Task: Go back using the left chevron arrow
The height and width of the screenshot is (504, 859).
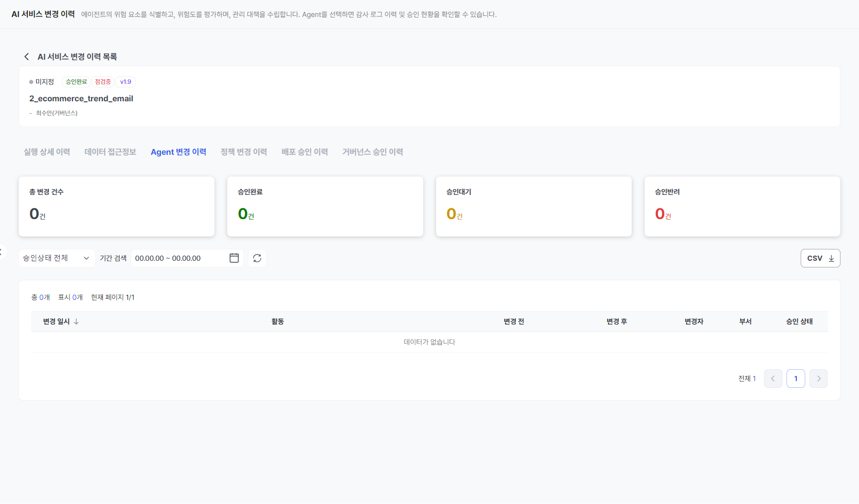Action: [27, 57]
